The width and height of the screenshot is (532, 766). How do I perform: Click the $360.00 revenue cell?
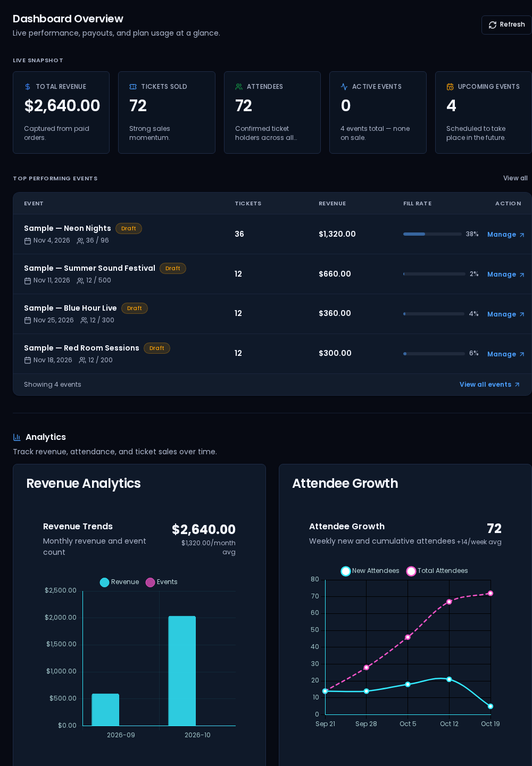(335, 313)
